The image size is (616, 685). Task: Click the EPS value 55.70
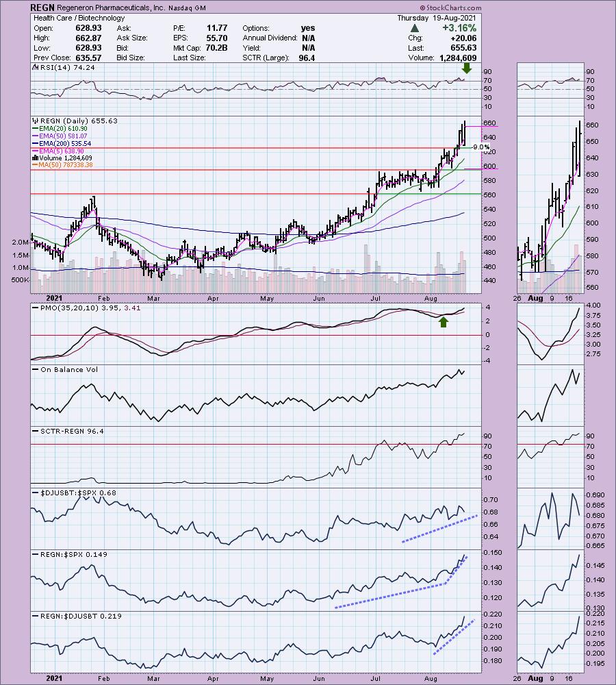coord(216,38)
